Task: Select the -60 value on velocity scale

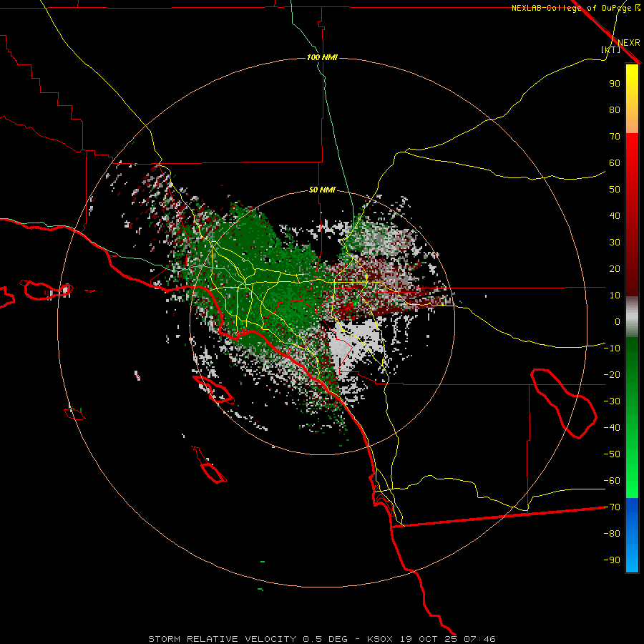Action: pyautogui.click(x=612, y=481)
